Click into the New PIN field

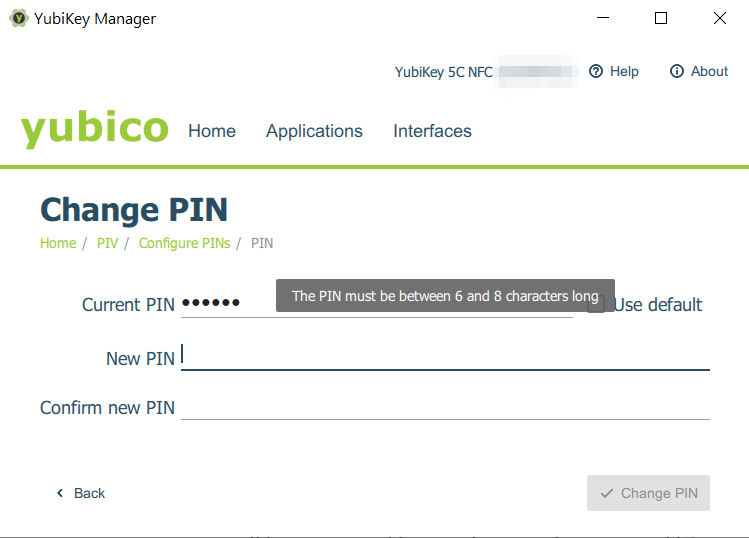pos(445,357)
